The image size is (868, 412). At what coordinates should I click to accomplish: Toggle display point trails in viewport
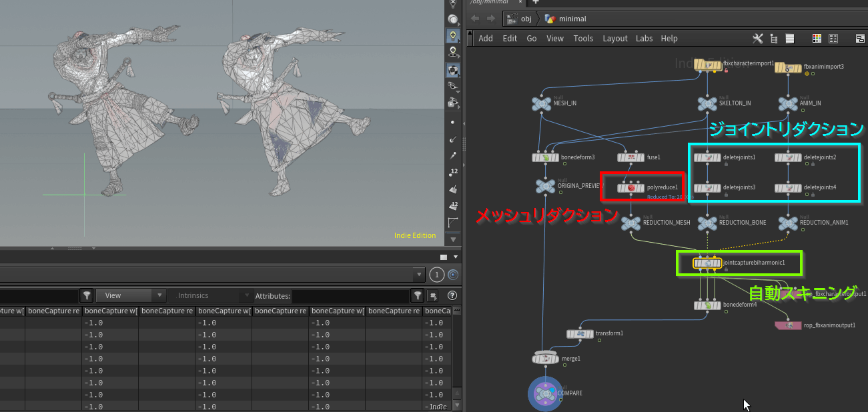(x=453, y=155)
